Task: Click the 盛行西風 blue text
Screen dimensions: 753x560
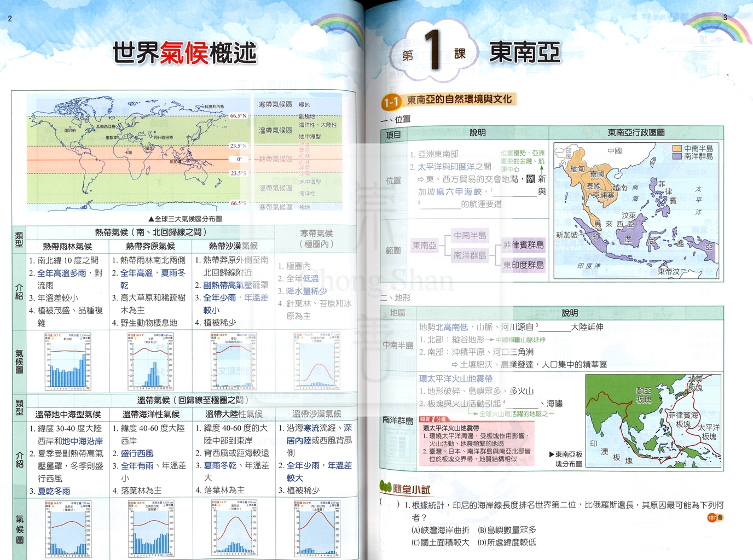Action: point(137,453)
